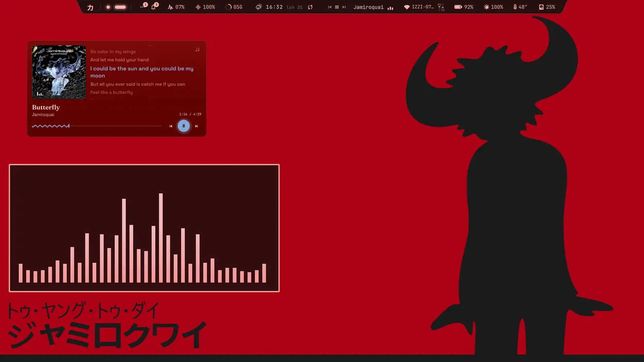This screenshot has width=644, height=362.
Task: Switch to the small dot workspace indicator
Action: tap(108, 7)
